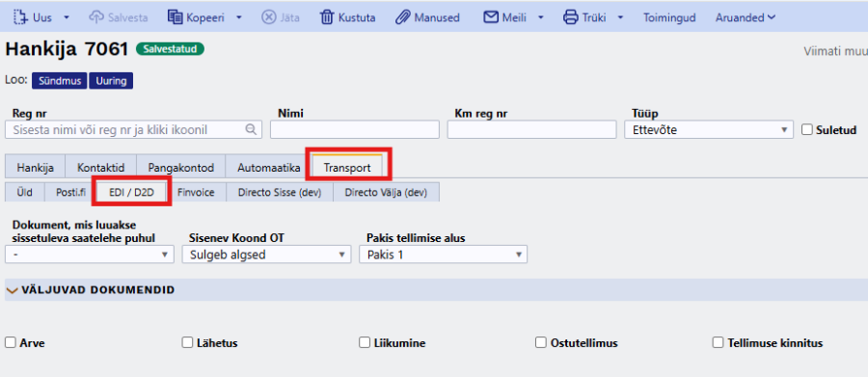The image size is (868, 377).
Task: Open the Trüki dropdown arrow
Action: pyautogui.click(x=620, y=17)
